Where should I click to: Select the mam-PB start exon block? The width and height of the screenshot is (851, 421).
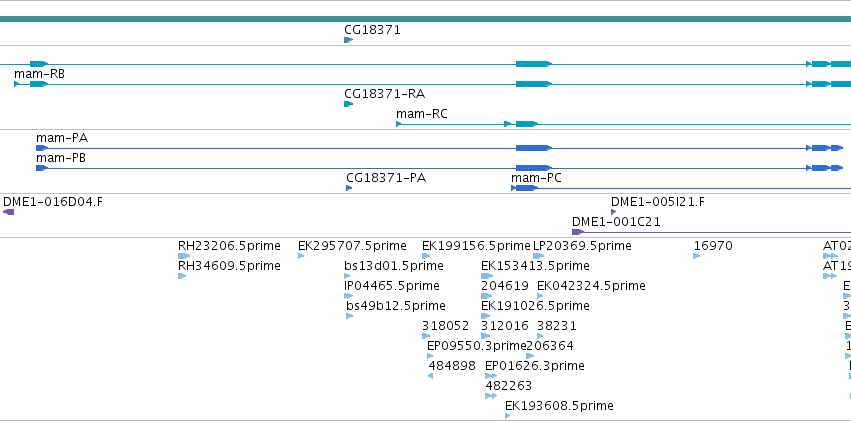pyautogui.click(x=42, y=168)
